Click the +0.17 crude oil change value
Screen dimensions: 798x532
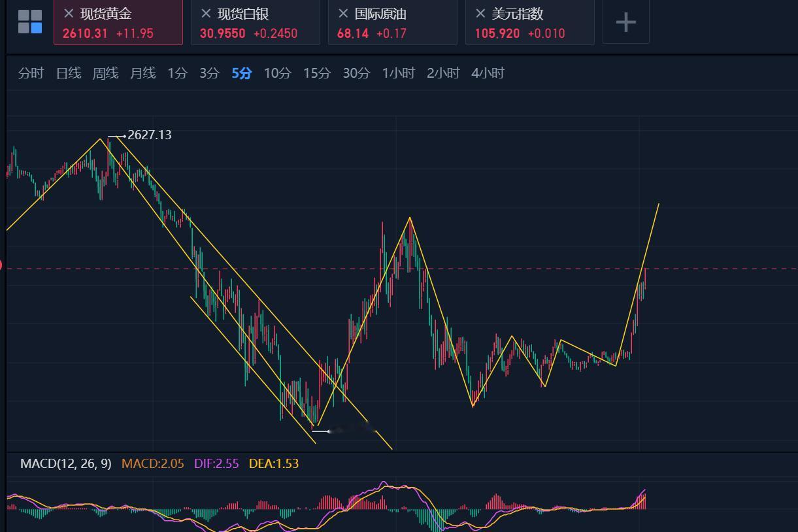pos(392,33)
